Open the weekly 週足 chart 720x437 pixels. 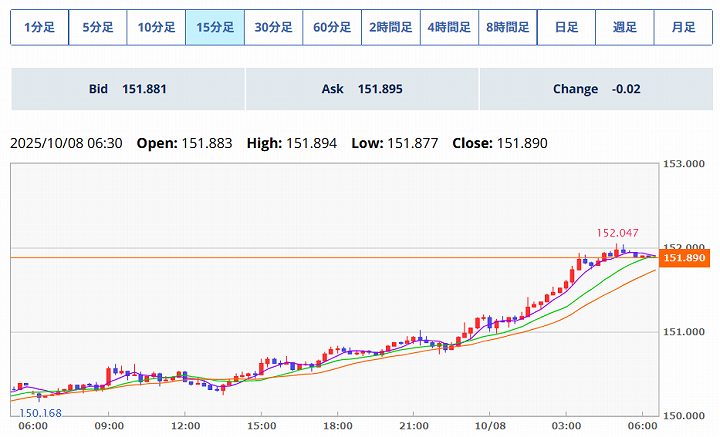click(x=625, y=27)
